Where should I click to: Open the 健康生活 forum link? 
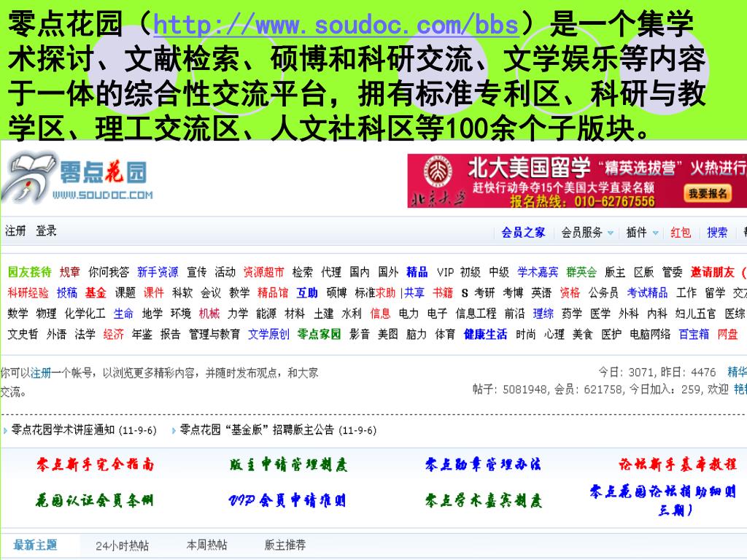[485, 334]
